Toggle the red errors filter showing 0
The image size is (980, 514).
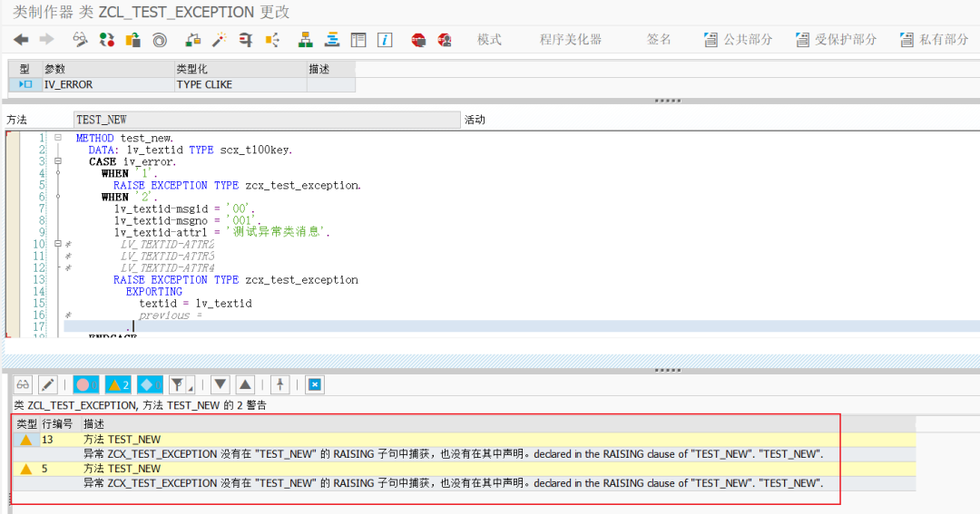(x=85, y=384)
